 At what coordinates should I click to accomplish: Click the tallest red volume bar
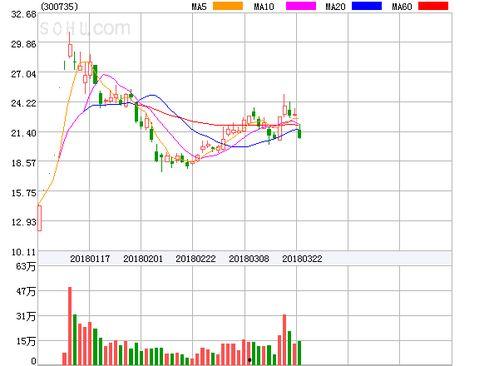point(70,326)
